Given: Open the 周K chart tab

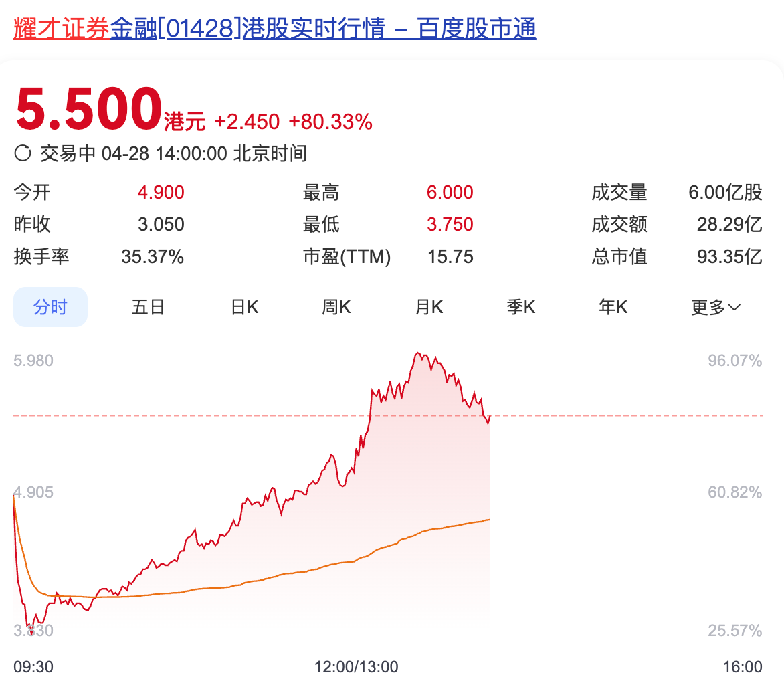Looking at the screenshot, I should tap(336, 307).
